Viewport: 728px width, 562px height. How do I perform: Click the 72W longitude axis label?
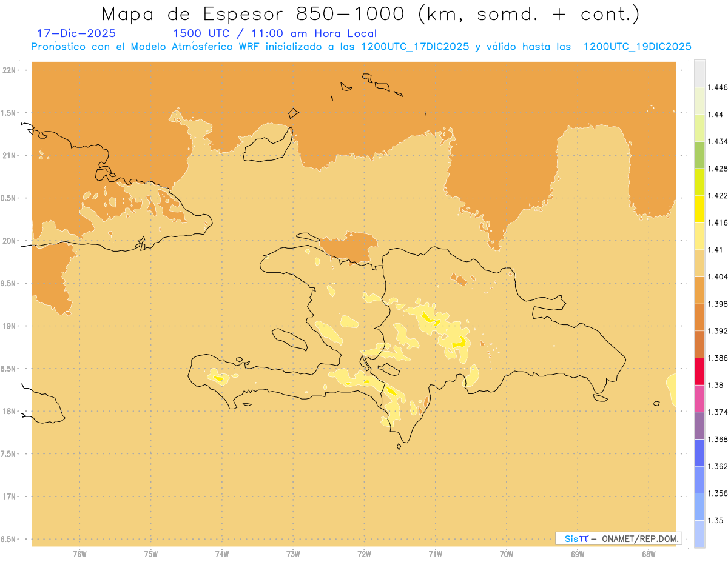tap(364, 554)
